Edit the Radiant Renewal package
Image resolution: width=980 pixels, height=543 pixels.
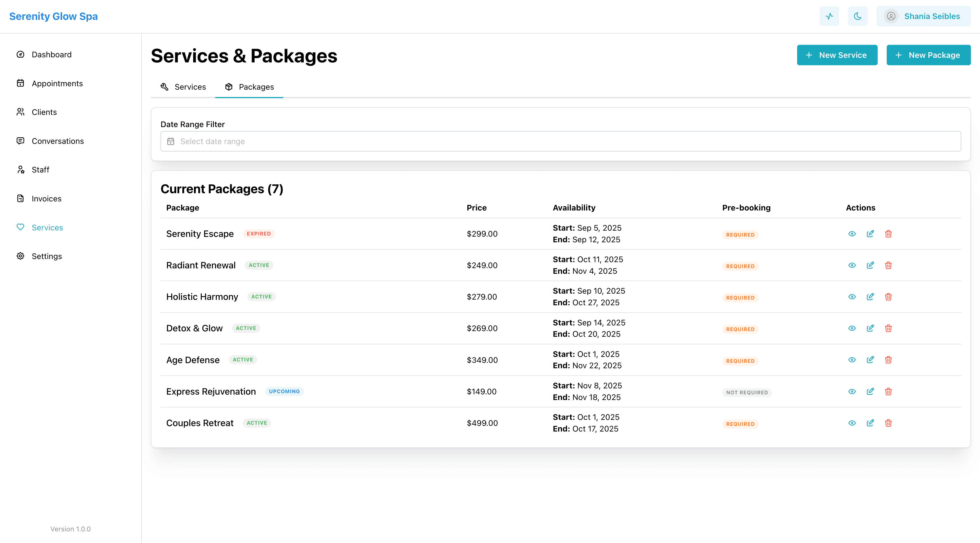click(x=870, y=265)
